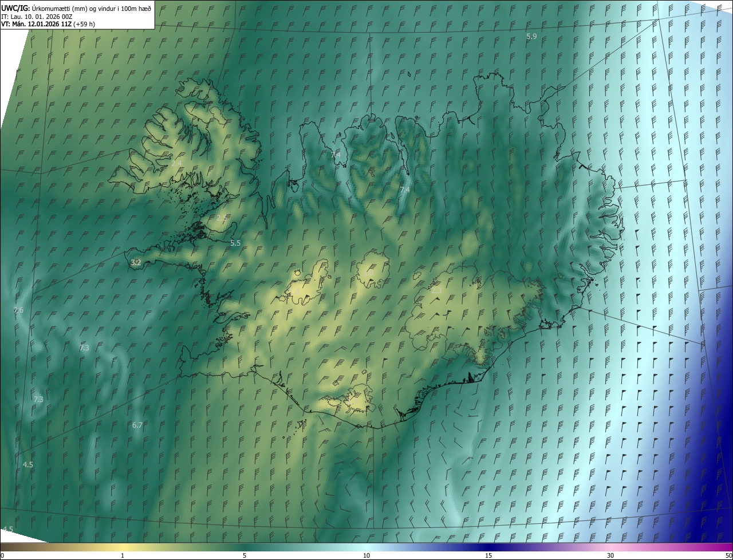This screenshot has height=560, width=733.
Task: Click the dark navy band above 15
Action: tap(488, 547)
